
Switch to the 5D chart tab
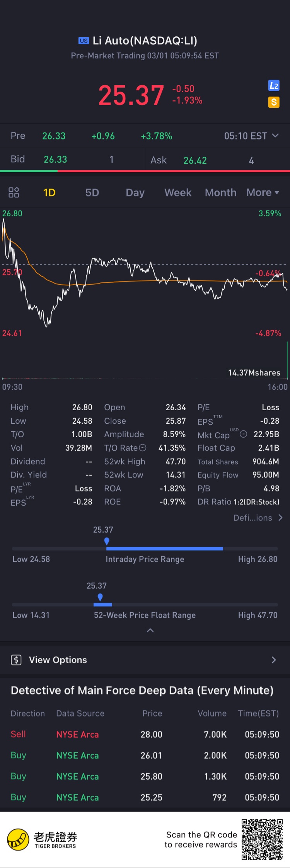(92, 192)
